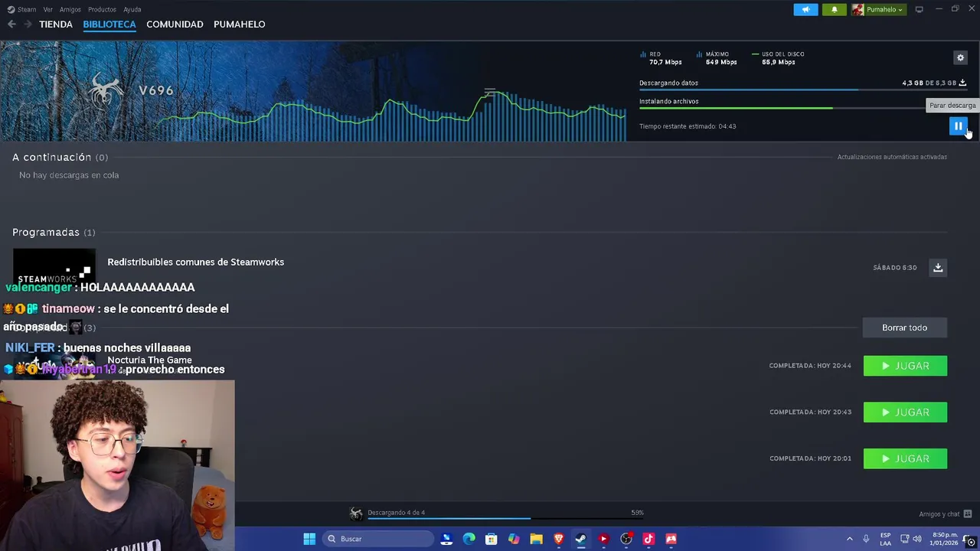The image size is (980, 551).
Task: Play game completed at 20:43
Action: pos(905,412)
